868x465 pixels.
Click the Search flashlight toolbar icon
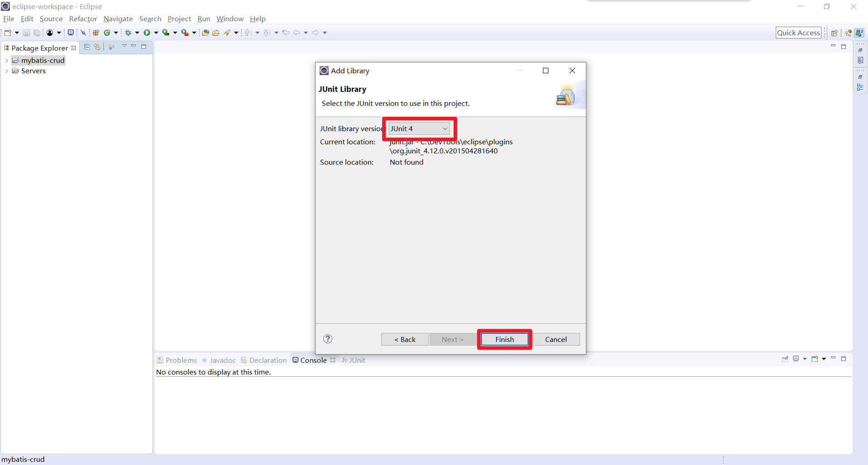[227, 33]
